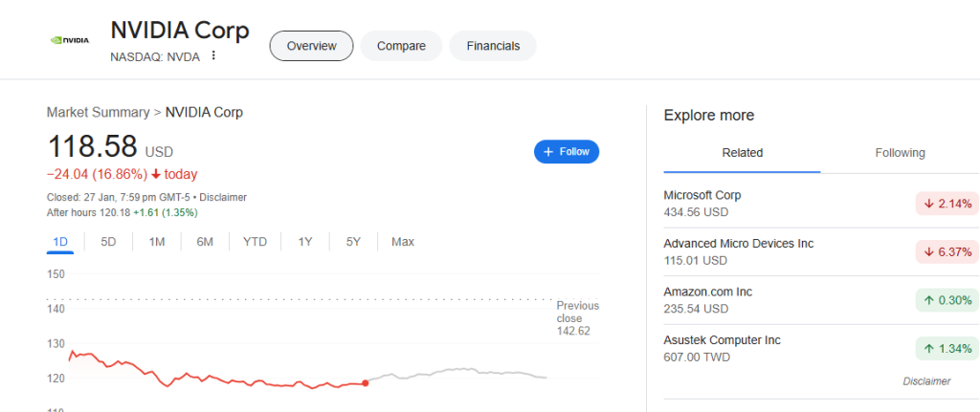
Task: Open Asustek Computer Inc related stock
Action: tap(821, 348)
